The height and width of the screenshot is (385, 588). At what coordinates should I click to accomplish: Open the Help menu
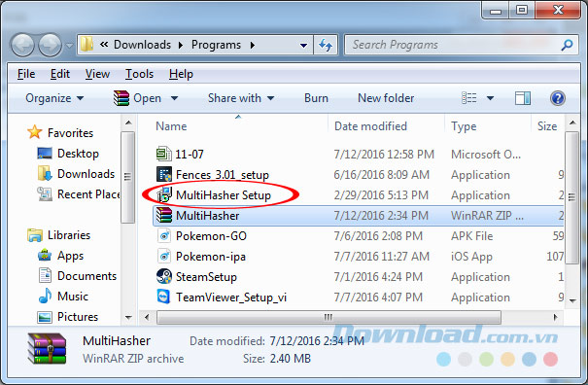(x=181, y=74)
